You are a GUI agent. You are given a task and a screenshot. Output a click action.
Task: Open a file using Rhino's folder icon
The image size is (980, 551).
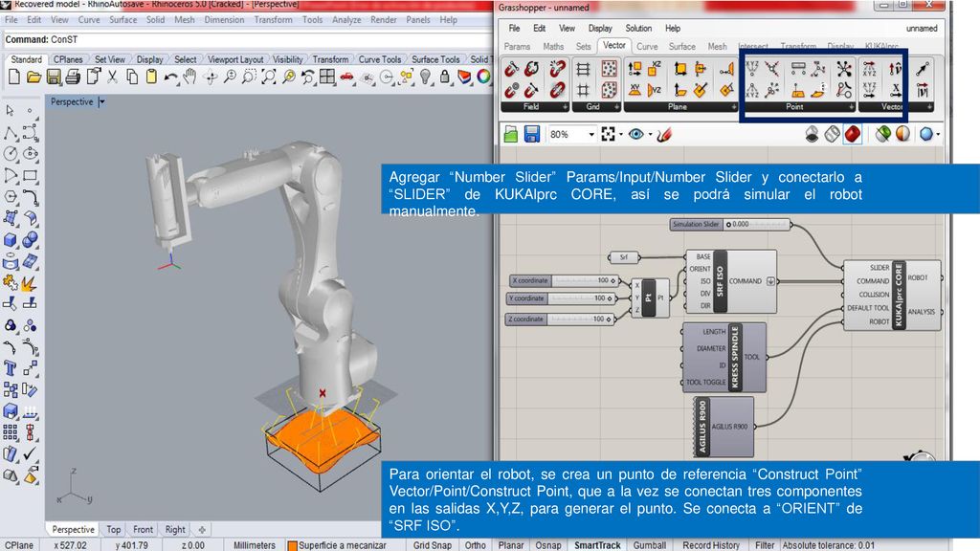click(33, 77)
